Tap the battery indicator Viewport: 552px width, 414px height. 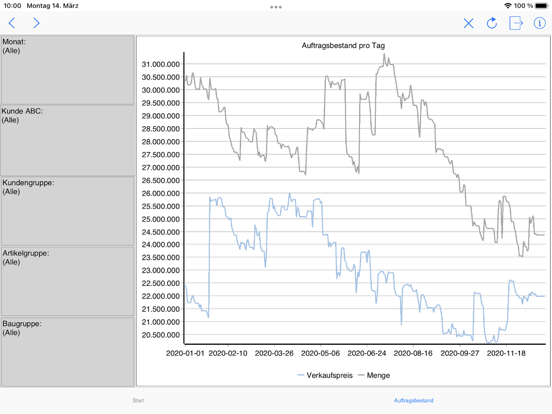[x=541, y=6]
